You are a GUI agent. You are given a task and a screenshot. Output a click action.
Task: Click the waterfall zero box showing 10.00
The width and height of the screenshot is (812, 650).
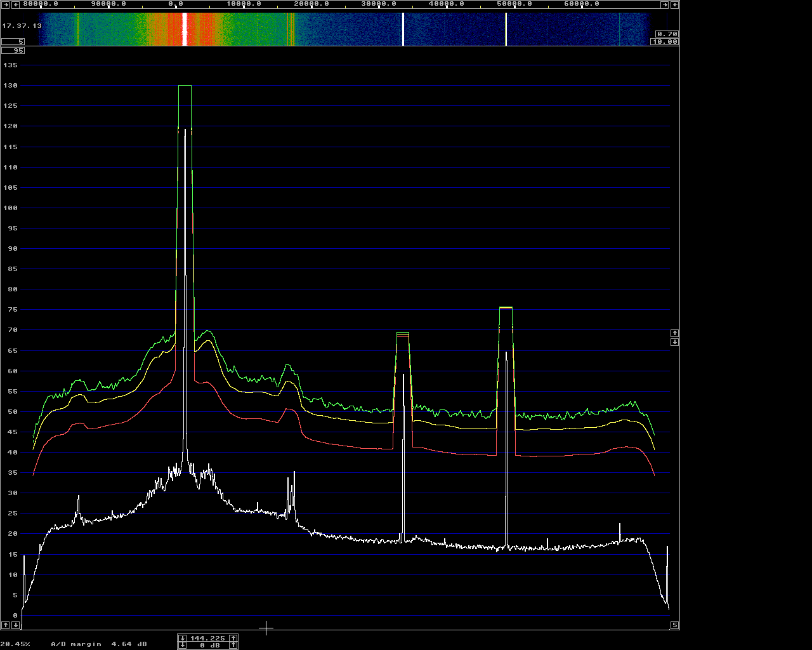click(x=664, y=41)
